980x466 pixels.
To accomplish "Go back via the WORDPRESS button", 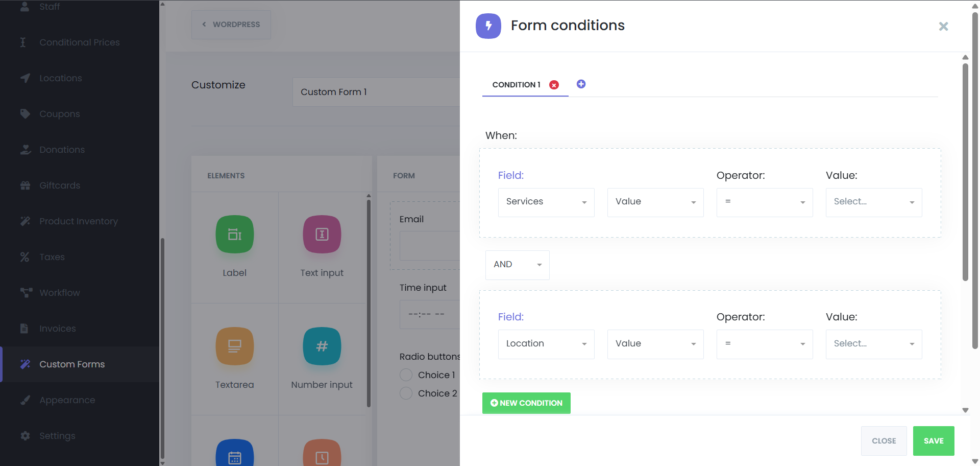I will 231,25.
